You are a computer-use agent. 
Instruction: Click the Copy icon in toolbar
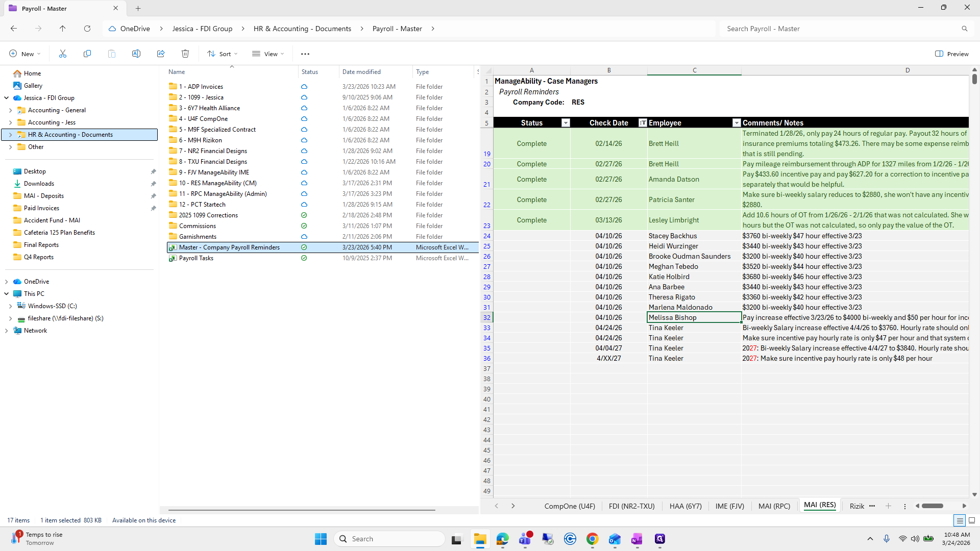pyautogui.click(x=87, y=54)
